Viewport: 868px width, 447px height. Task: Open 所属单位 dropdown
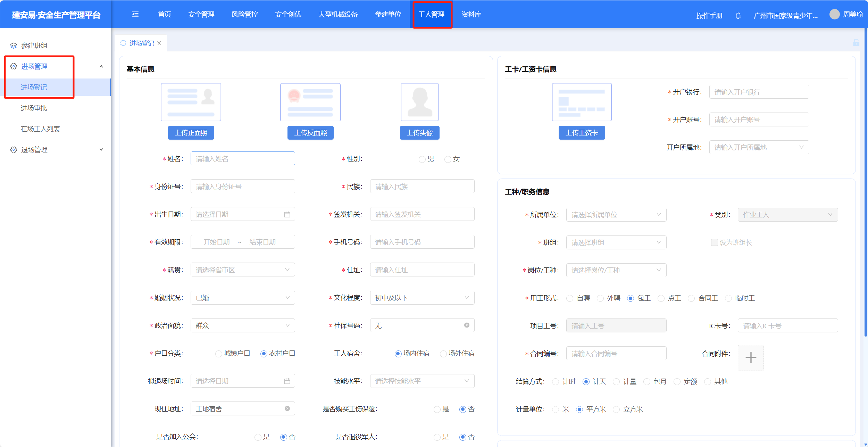[616, 215]
